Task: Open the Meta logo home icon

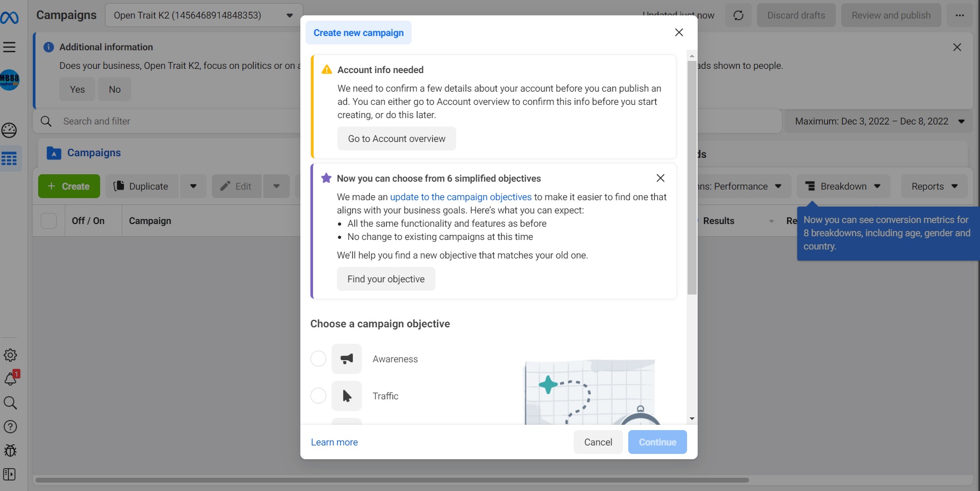Action: point(10,18)
